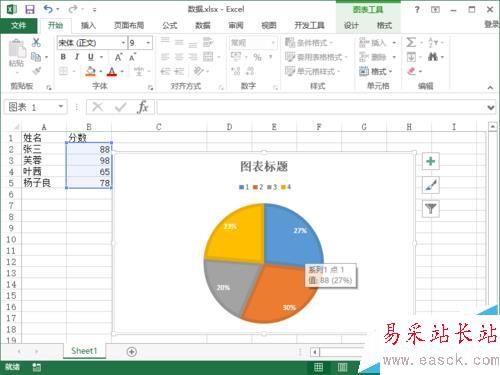Open Help with the question mark
This screenshot has width=500, height=375.
click(417, 10)
